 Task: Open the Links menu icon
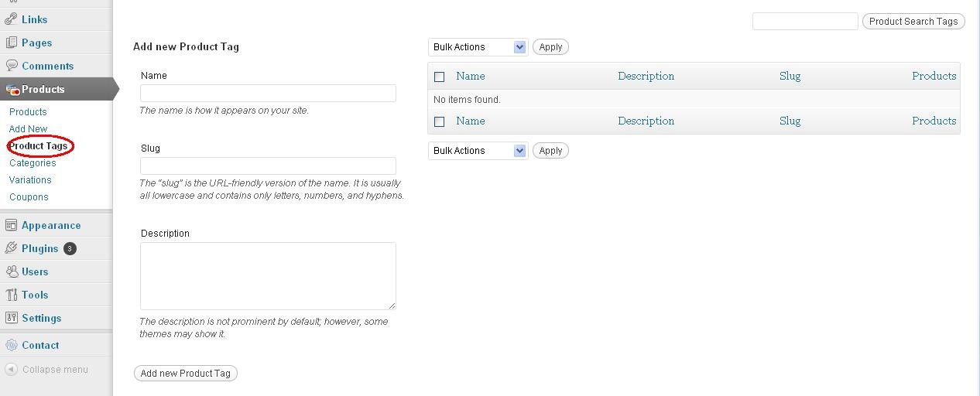(x=11, y=19)
